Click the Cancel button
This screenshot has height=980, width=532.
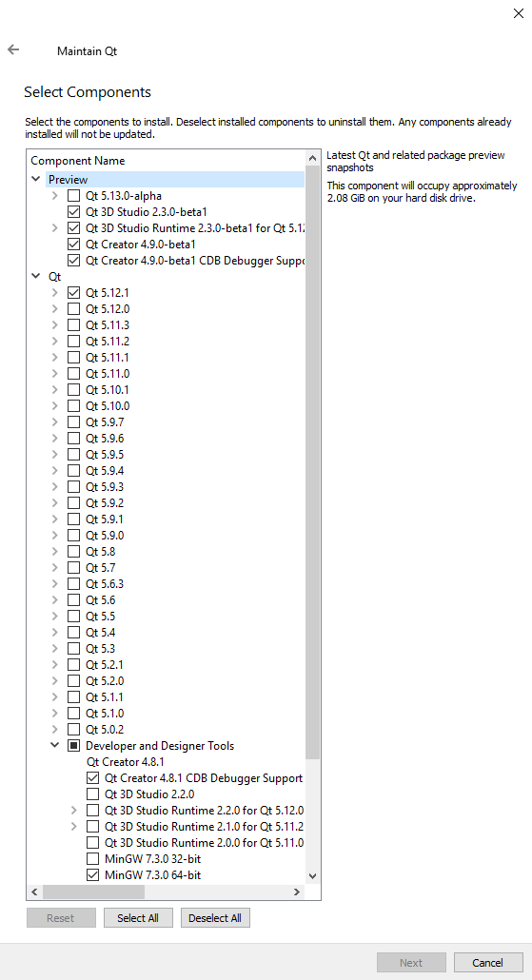[x=487, y=963]
